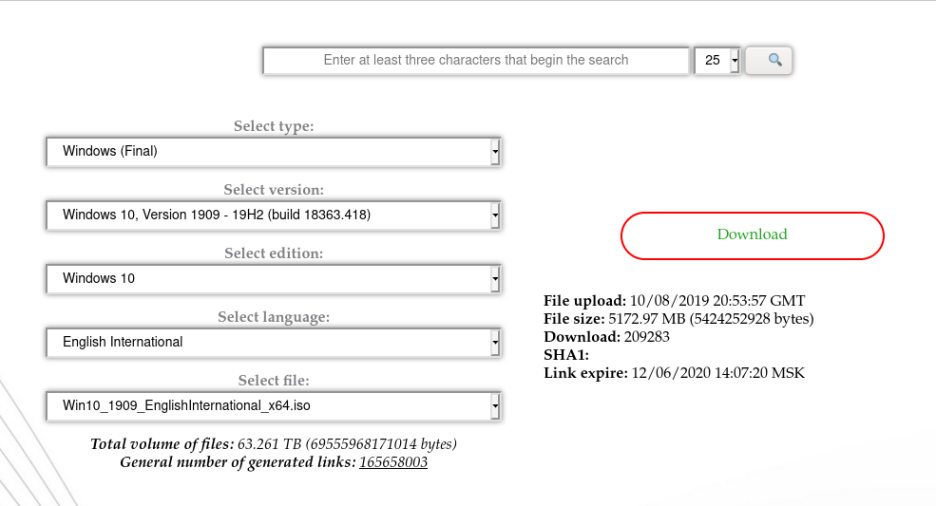
Task: Open the Select language dropdown
Action: (x=273, y=343)
